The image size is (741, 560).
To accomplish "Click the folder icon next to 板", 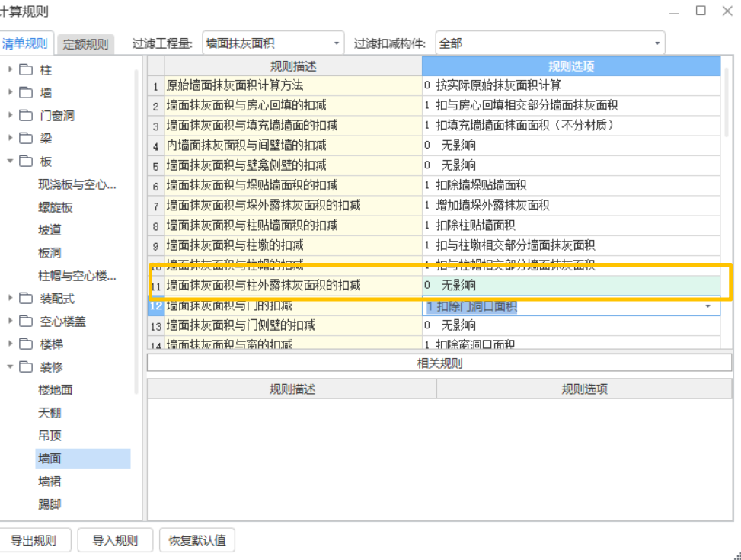I will tap(26, 161).
